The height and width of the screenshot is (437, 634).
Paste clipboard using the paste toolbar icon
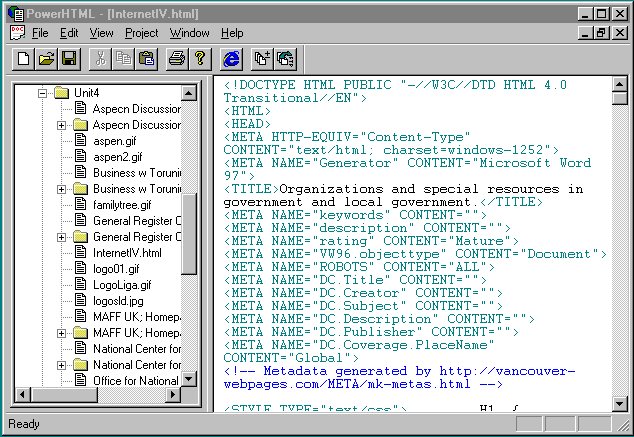point(146,59)
